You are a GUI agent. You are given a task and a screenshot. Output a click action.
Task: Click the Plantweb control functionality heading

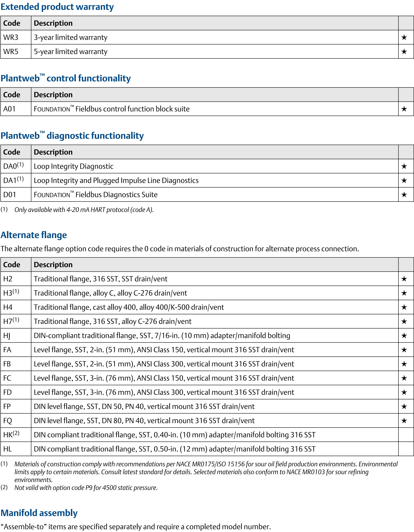coord(66,78)
